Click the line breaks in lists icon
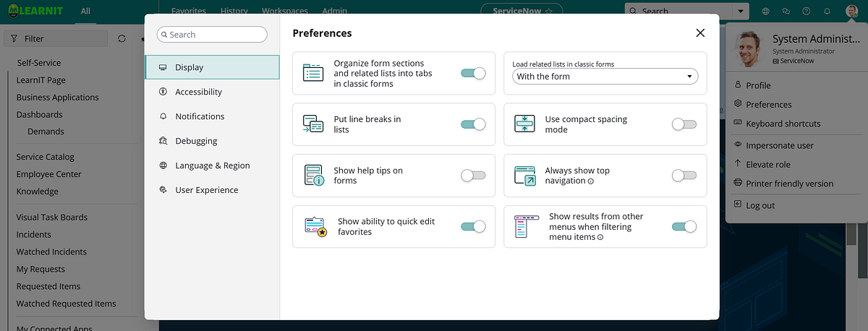This screenshot has height=331, width=868. (x=313, y=124)
